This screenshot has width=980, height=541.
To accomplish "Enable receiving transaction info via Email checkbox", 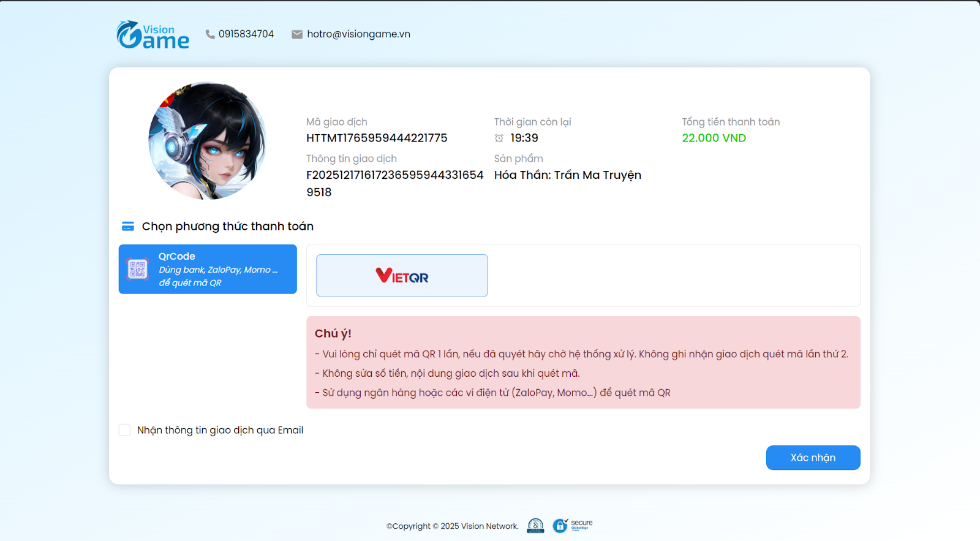I will 125,430.
